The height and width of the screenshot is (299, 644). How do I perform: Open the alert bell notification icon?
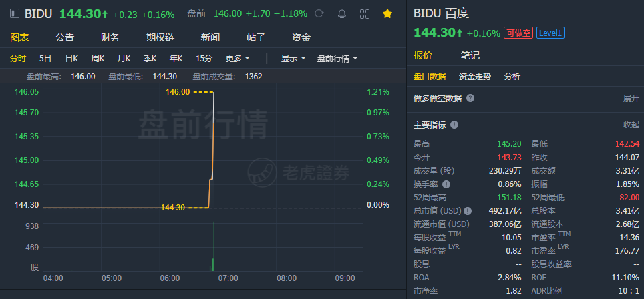[x=342, y=13]
